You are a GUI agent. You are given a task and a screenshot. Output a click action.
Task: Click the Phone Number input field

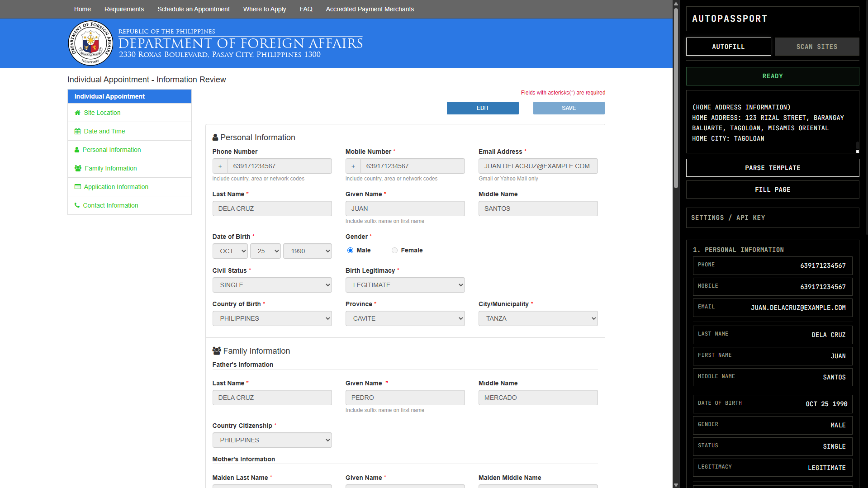(x=280, y=166)
